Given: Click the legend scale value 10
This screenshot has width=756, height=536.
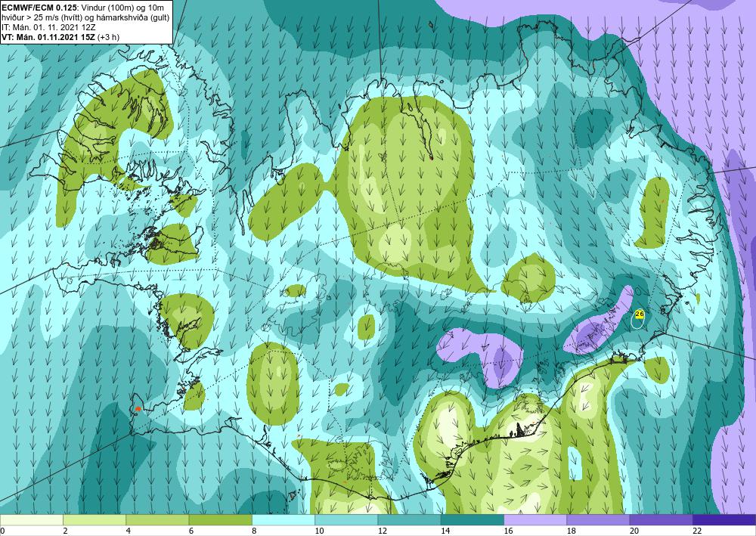Looking at the screenshot, I should (319, 531).
